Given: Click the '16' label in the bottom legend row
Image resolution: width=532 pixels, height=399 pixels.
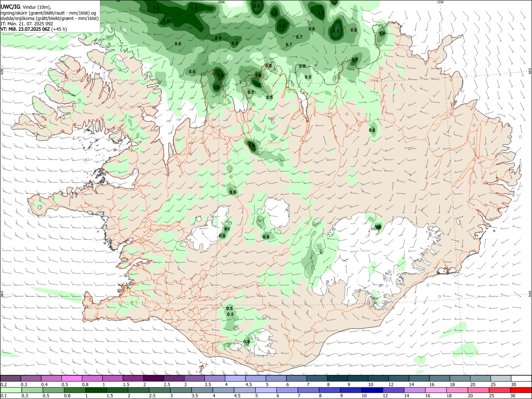Looking at the screenshot, I should (x=428, y=396).
